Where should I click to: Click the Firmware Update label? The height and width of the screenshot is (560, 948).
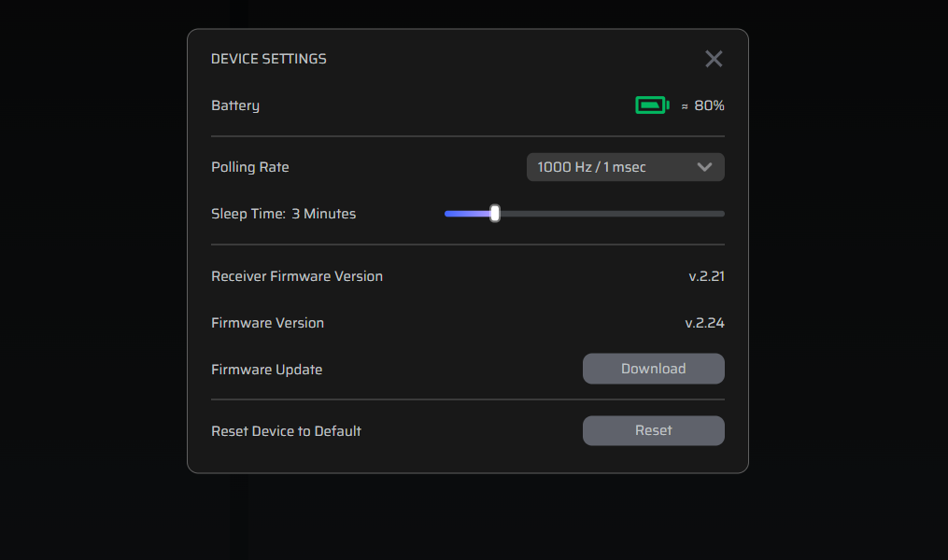click(x=267, y=370)
